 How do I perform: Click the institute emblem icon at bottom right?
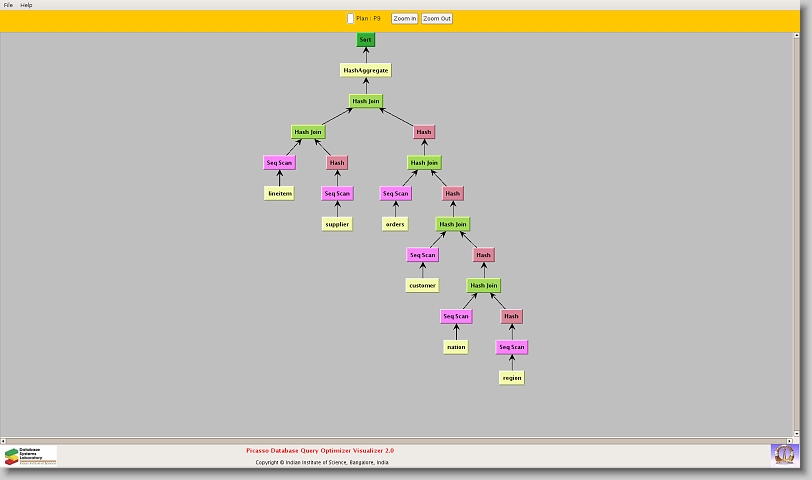784,454
